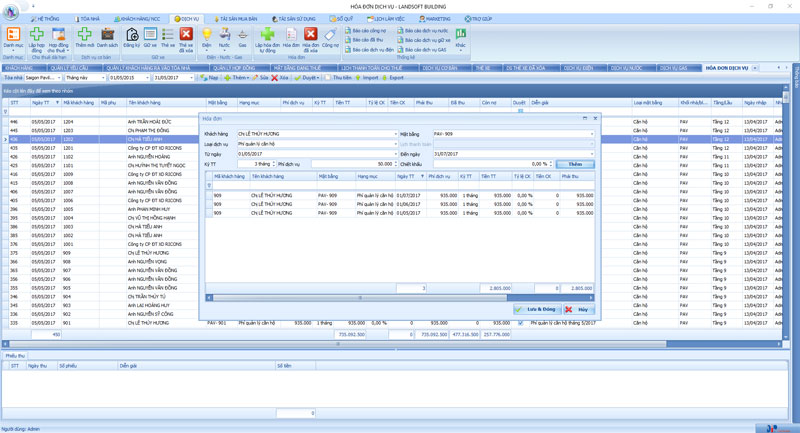Click the Xóa delete toolbar button
The height and width of the screenshot is (433, 800).
280,78
